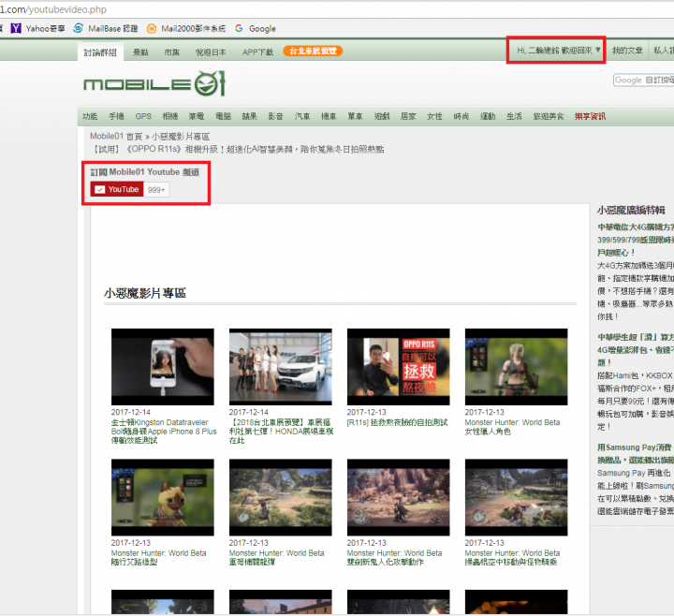This screenshot has width=674, height=616.
Task: Open Monster Hunter 雙劍斬鬼人化攻擊動作 link
Action: [x=394, y=558]
